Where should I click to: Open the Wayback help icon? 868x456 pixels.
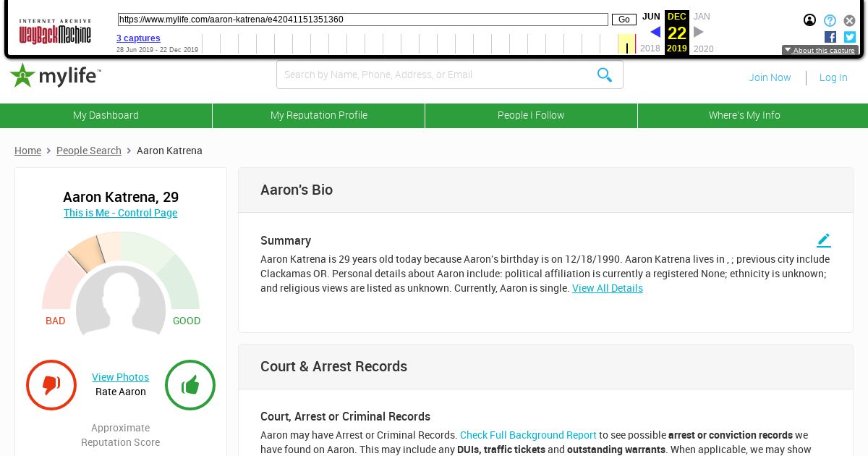point(830,20)
